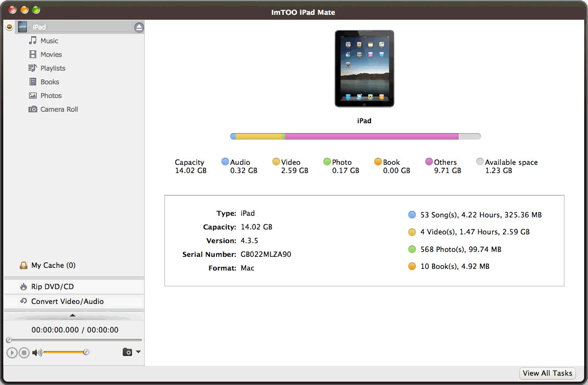588x385 pixels.
Task: Collapse the player panel with up arrow
Action: click(73, 315)
